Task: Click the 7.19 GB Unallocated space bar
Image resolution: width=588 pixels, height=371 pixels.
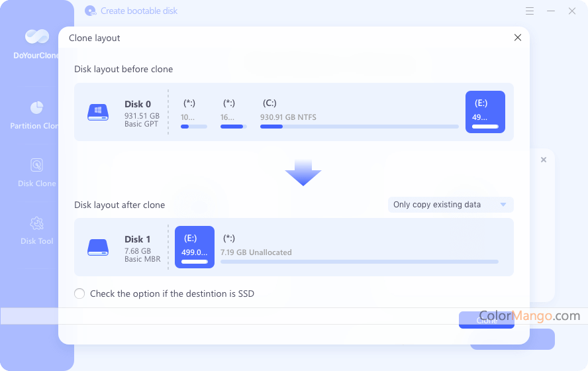Action: click(x=359, y=252)
